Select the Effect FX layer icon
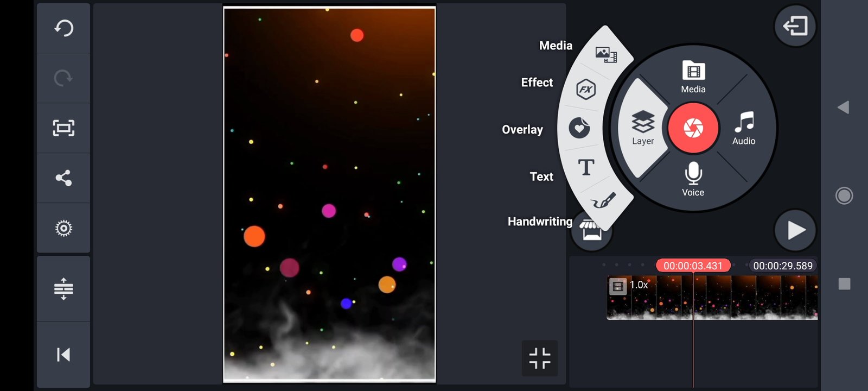Screen dimensions: 868x391 pos(586,89)
